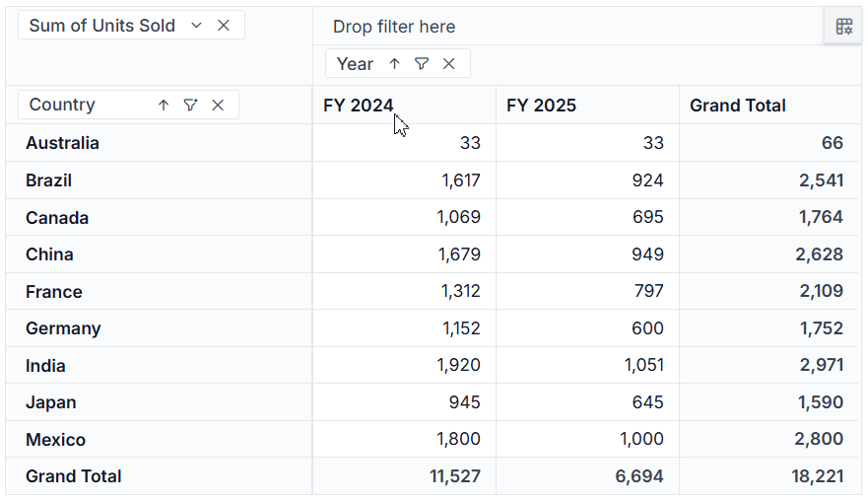The width and height of the screenshot is (868, 501).
Task: Click the Year field chip label
Action: coord(355,64)
